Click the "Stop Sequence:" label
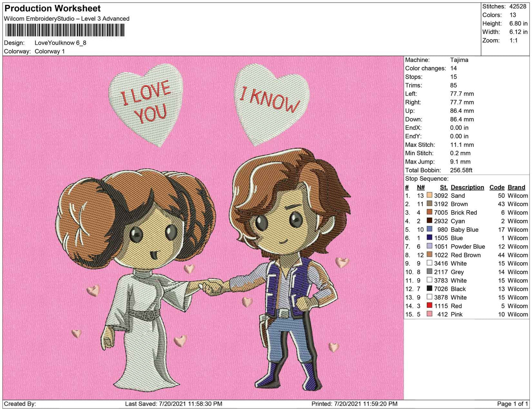This screenshot has width=532, height=409. 427,179
